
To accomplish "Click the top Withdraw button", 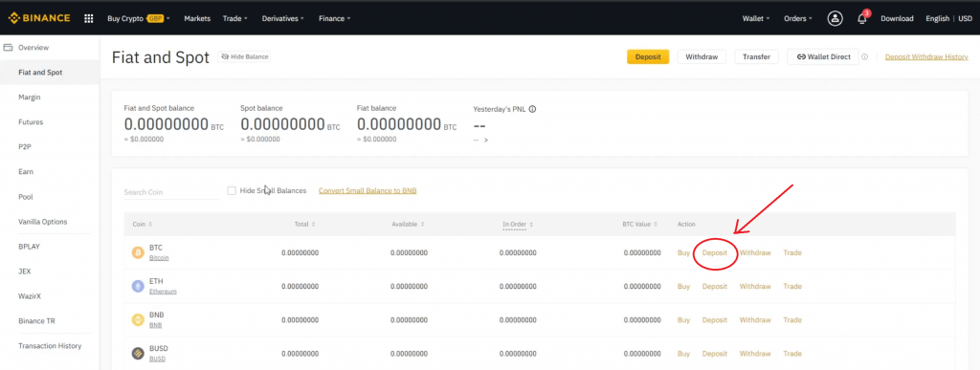I will tap(702, 56).
